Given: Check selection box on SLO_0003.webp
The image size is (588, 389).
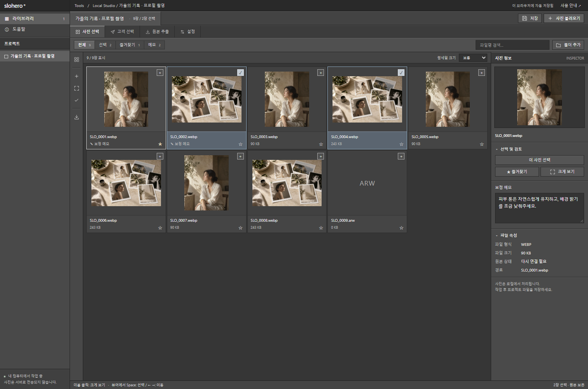Looking at the screenshot, I should click(320, 72).
